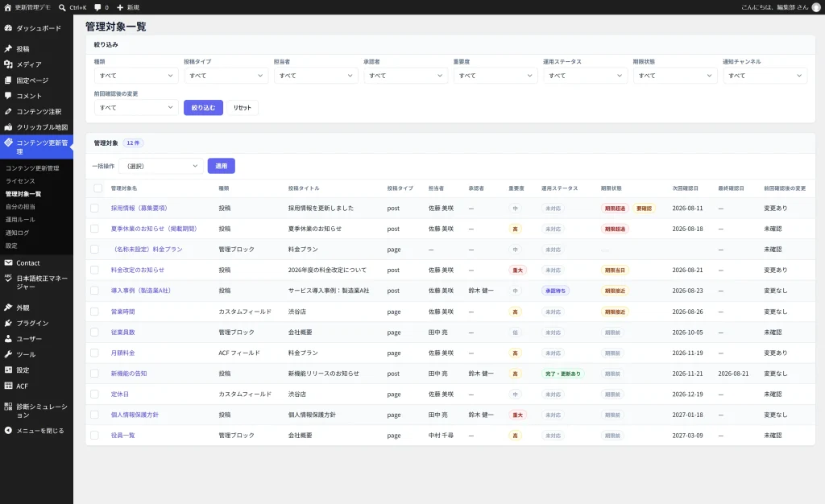Click the 投稿 pin icon in the sidebar
Image resolution: width=825 pixels, height=504 pixels.
coord(8,48)
